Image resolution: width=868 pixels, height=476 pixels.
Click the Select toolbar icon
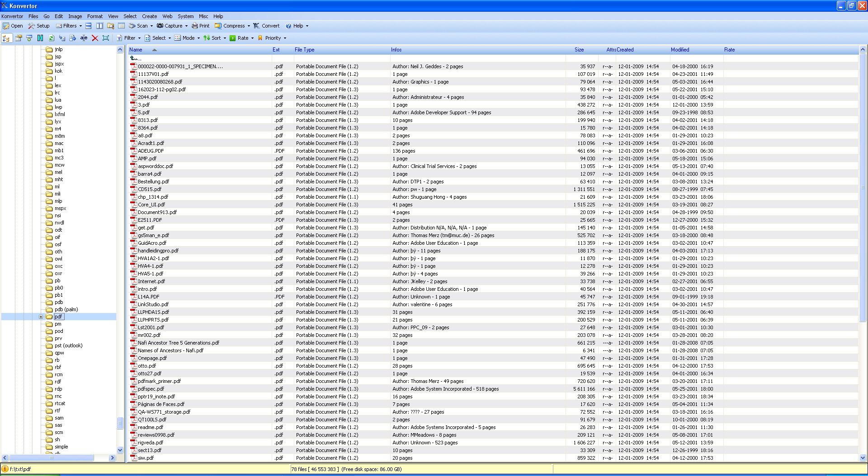(147, 38)
